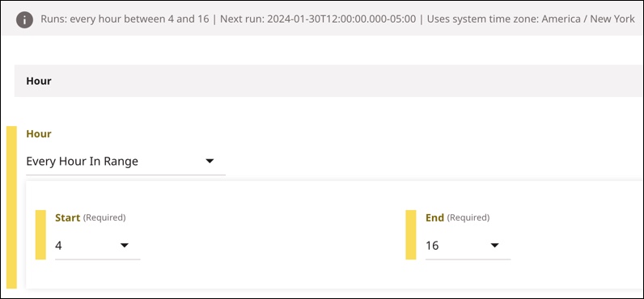Viewport: 644px width, 299px height.
Task: Click the yellow Hour field label
Action: pyautogui.click(x=39, y=134)
